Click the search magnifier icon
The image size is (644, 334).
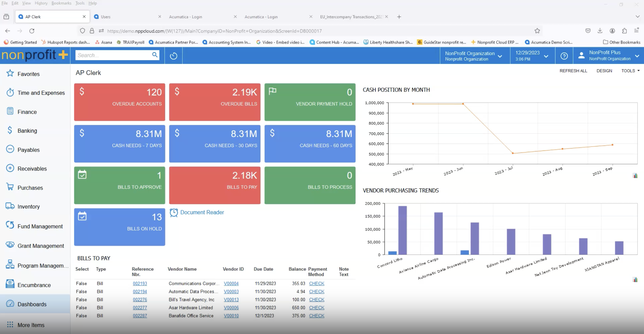[155, 55]
